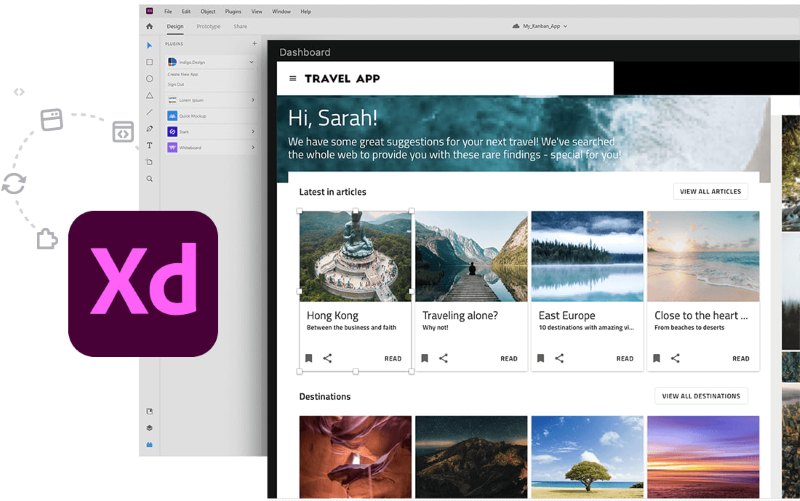Open the File menu
Screen dimensions: 800x501
pyautogui.click(x=168, y=11)
